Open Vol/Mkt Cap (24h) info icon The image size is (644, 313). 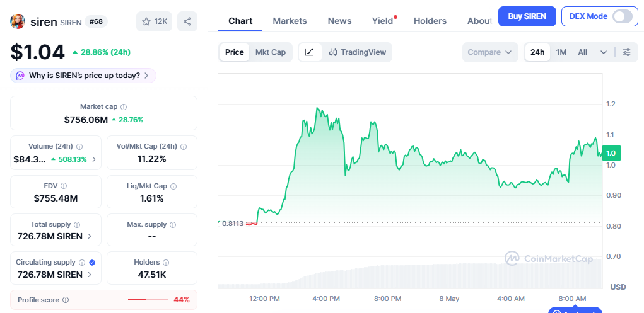[x=184, y=147]
